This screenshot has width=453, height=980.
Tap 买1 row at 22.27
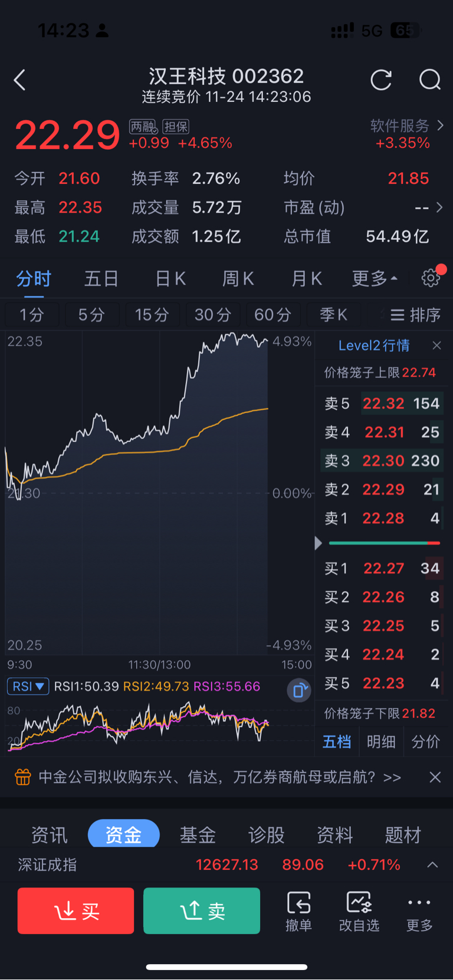point(382,569)
